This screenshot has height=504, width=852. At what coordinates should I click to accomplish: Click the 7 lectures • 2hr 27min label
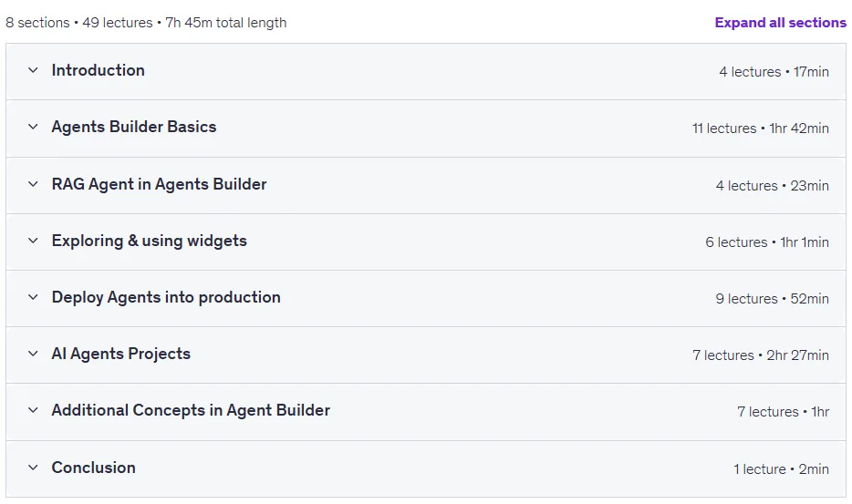click(761, 355)
